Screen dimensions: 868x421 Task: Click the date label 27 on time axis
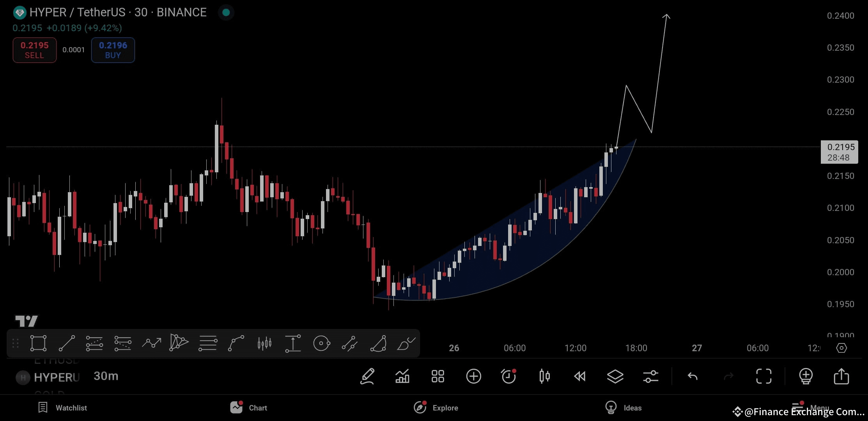point(697,348)
